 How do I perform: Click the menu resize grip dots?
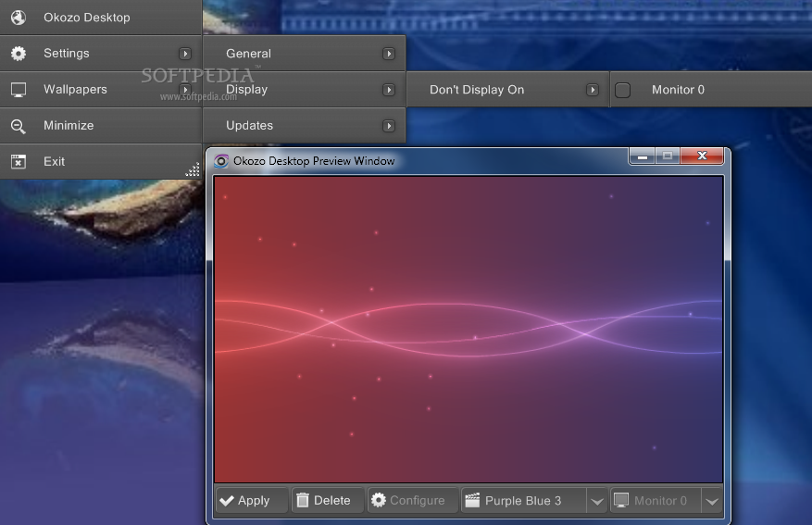click(194, 169)
